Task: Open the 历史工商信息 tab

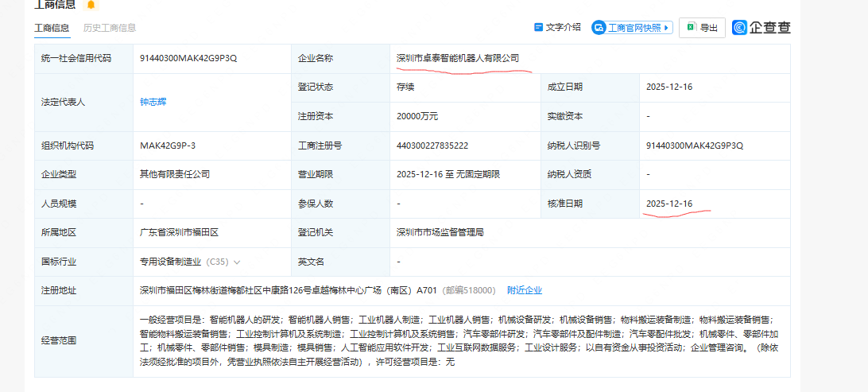Action: click(x=110, y=28)
